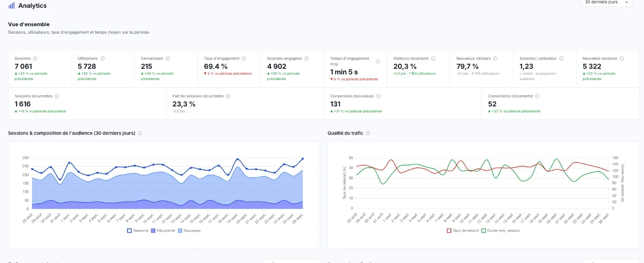
Task: Click the info icon next to Conversions (nouveaux)
Action: [378, 96]
